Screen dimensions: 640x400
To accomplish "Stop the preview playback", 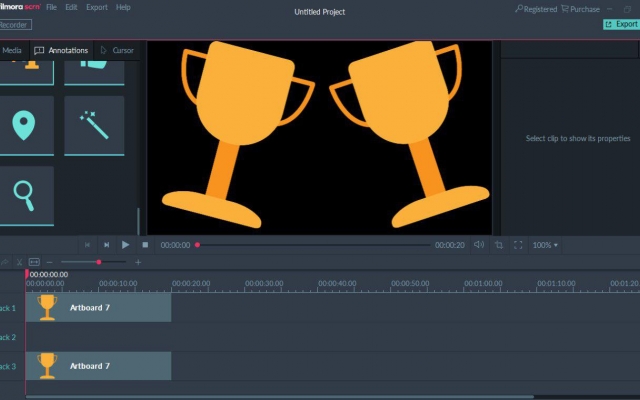I will (145, 245).
